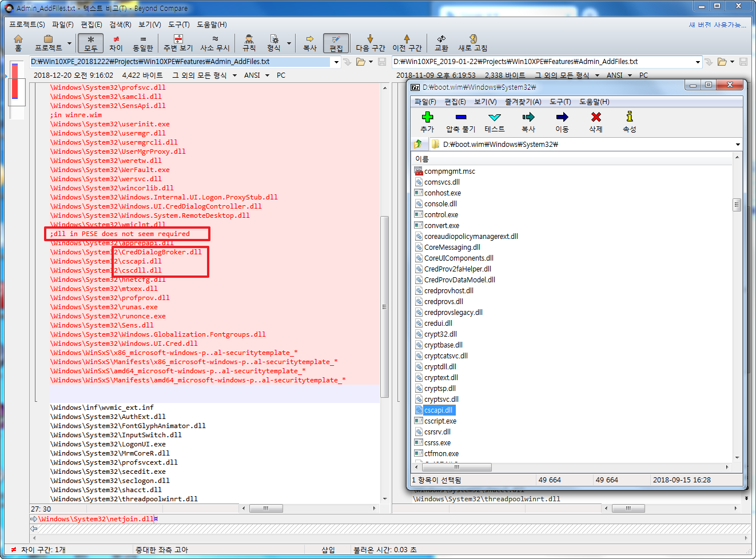Click 속성 (Properties) info icon in 7-Zip
Screen dimensions: 756x559
coord(630,122)
